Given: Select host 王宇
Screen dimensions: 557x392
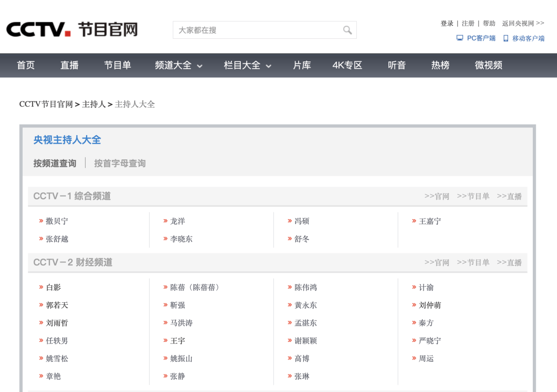Looking at the screenshot, I should coord(177,340).
